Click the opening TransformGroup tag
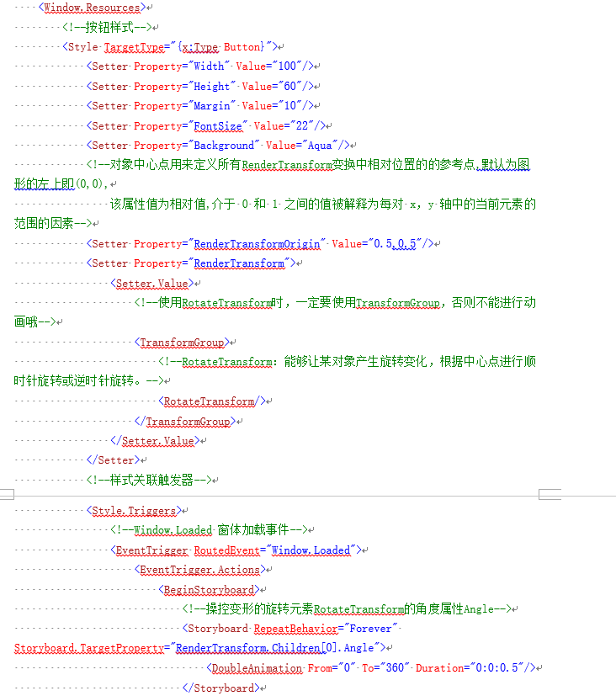Viewport: 616px width, 696px height. pos(182,343)
